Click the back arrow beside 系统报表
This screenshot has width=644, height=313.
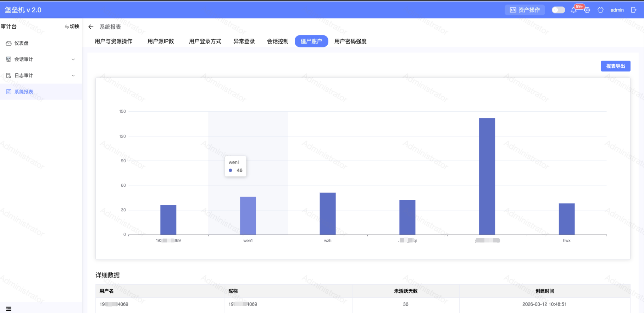pos(91,27)
